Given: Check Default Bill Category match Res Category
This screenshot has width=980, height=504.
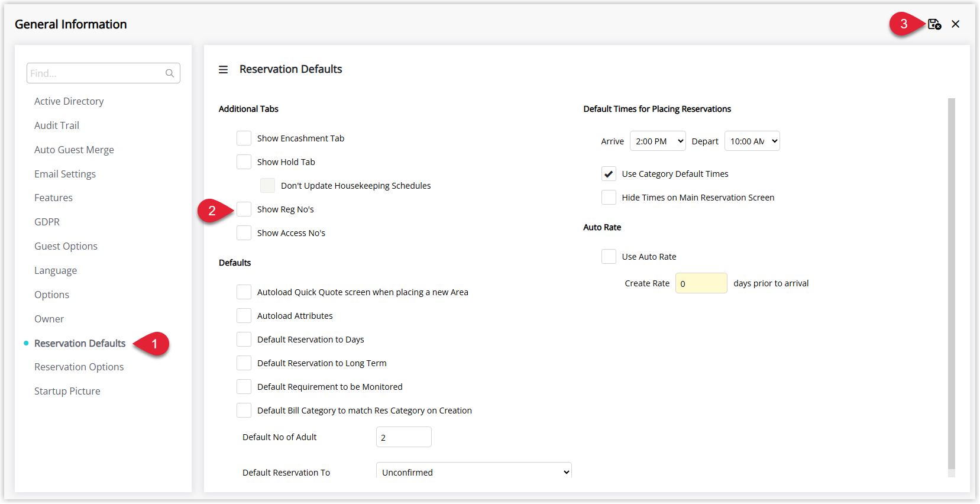Looking at the screenshot, I should pyautogui.click(x=244, y=411).
